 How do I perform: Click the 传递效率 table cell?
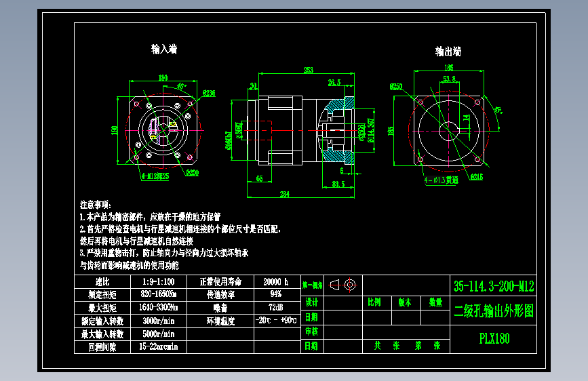click(220, 295)
